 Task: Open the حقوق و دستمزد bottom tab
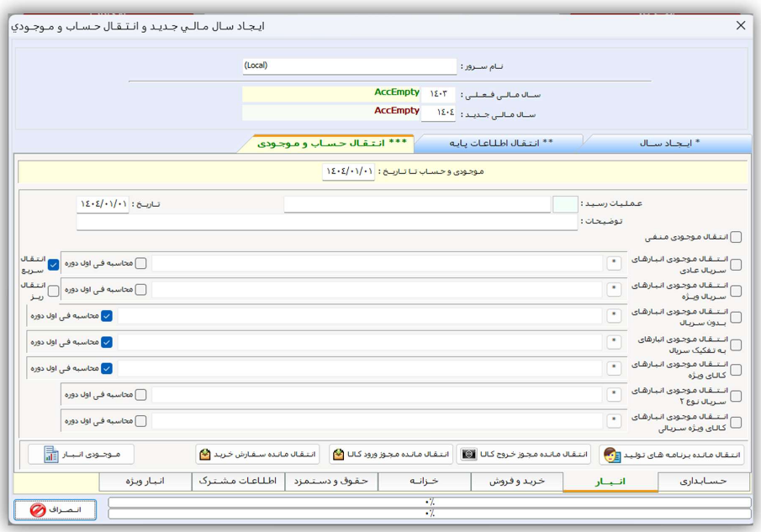[331, 481]
